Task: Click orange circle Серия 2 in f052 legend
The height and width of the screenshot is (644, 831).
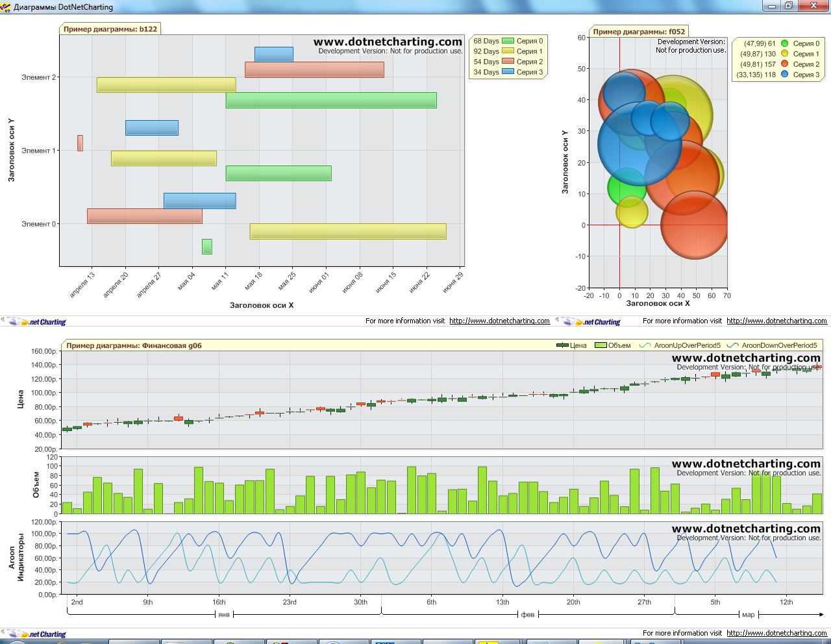Action: 784,64
